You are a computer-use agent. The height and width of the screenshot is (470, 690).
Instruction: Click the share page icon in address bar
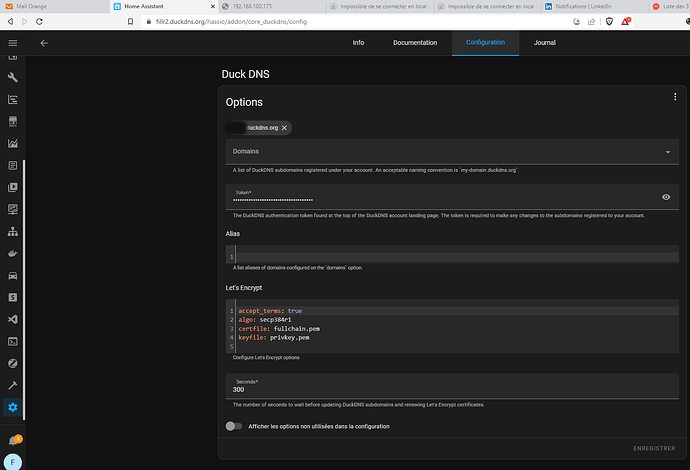591,22
